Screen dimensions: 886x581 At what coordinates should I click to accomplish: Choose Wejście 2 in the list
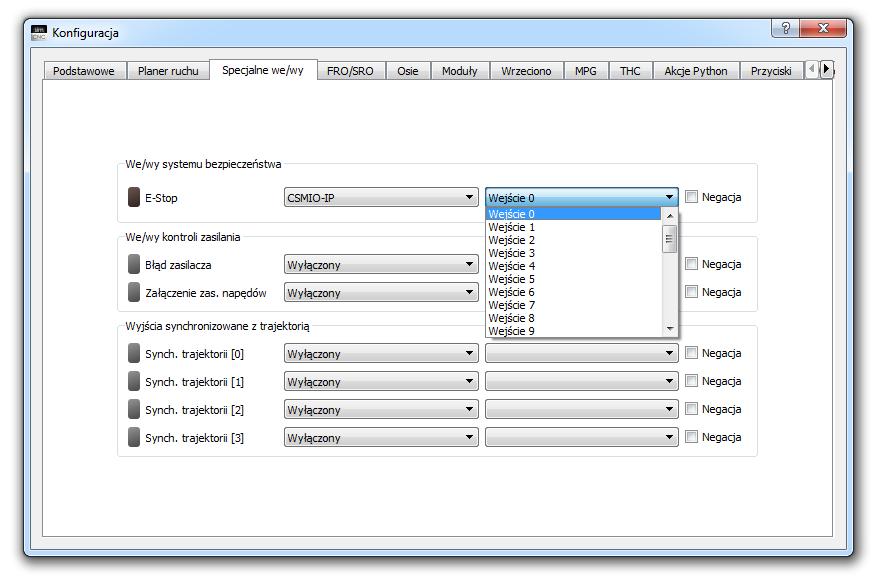click(574, 240)
